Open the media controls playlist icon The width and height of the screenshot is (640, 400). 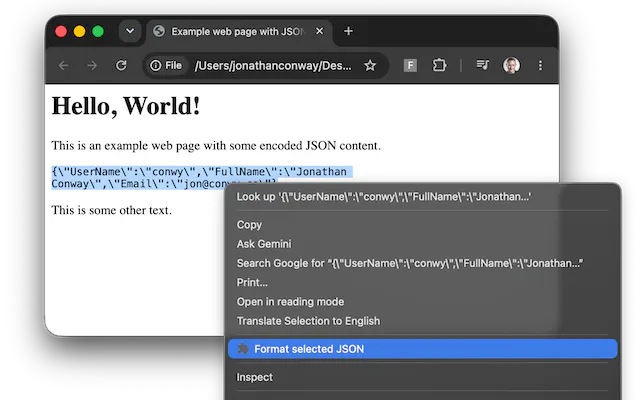pos(482,65)
